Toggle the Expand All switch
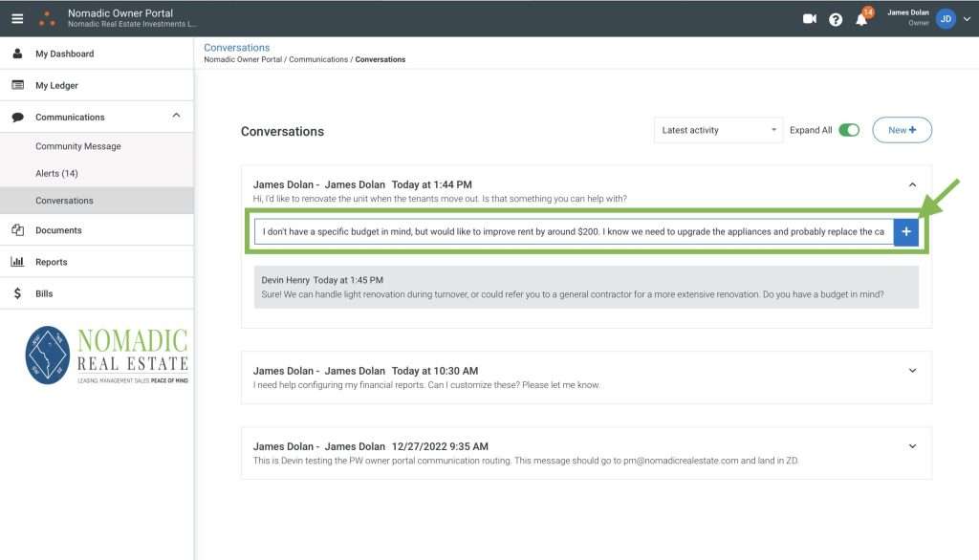 pyautogui.click(x=848, y=130)
